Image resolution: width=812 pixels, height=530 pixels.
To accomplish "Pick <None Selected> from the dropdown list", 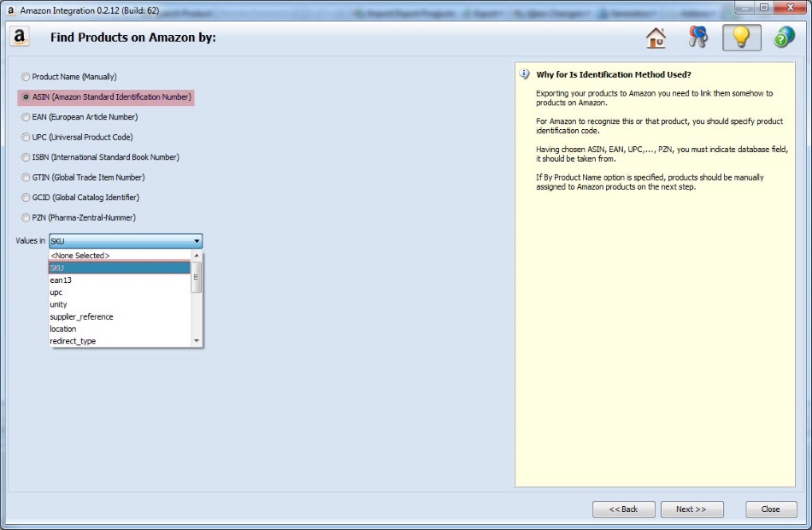I will (120, 256).
